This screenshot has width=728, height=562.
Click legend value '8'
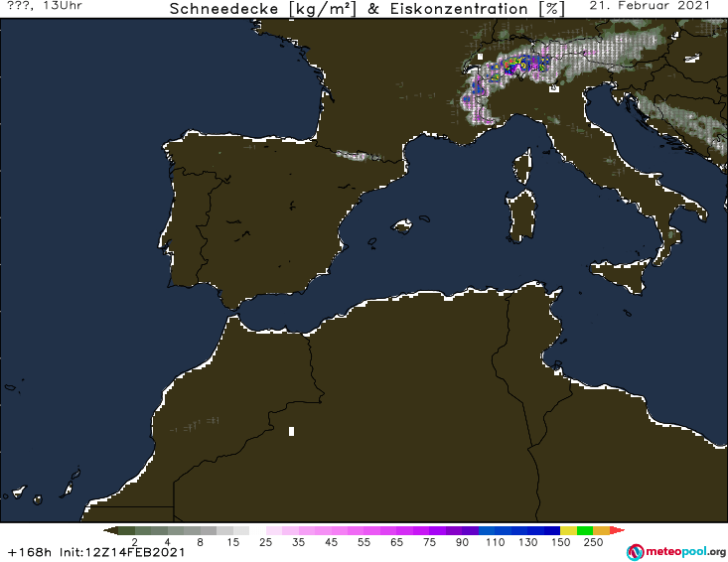[x=200, y=542]
